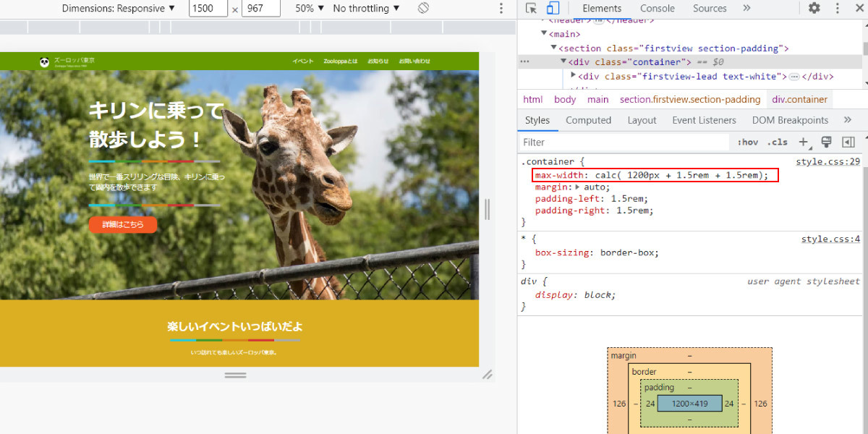Click the viewport width field 1500
The height and width of the screenshot is (434, 868).
point(208,9)
